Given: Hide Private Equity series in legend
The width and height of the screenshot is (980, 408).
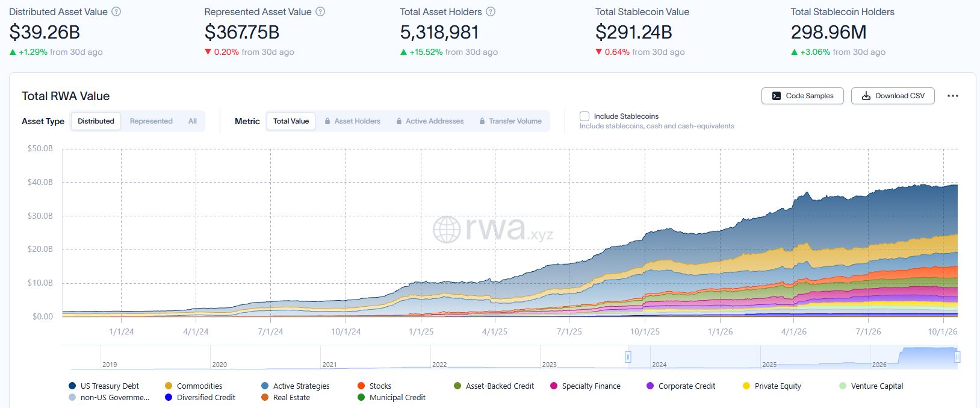Looking at the screenshot, I should [x=772, y=386].
